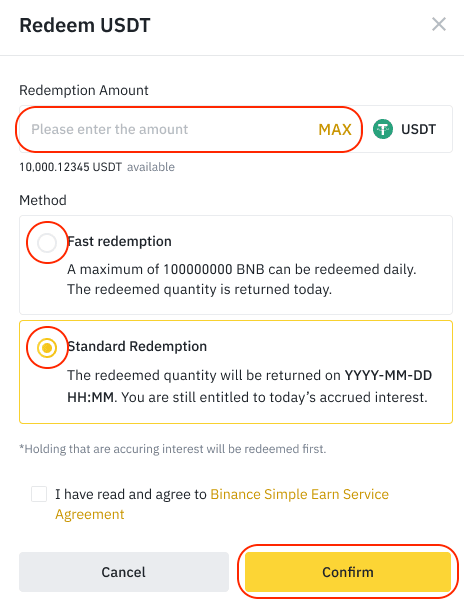The width and height of the screenshot is (464, 605).
Task: Click the Redemption Amount field label
Action: (x=84, y=90)
